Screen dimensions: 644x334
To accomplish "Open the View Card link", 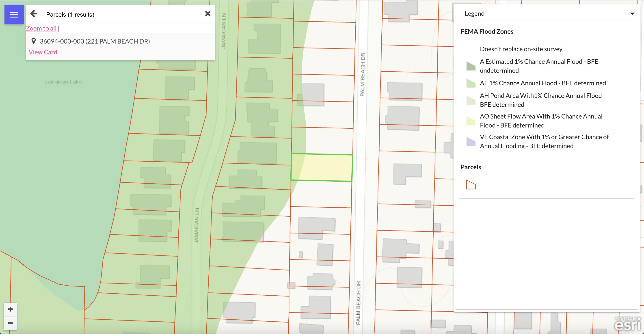I will (x=43, y=52).
